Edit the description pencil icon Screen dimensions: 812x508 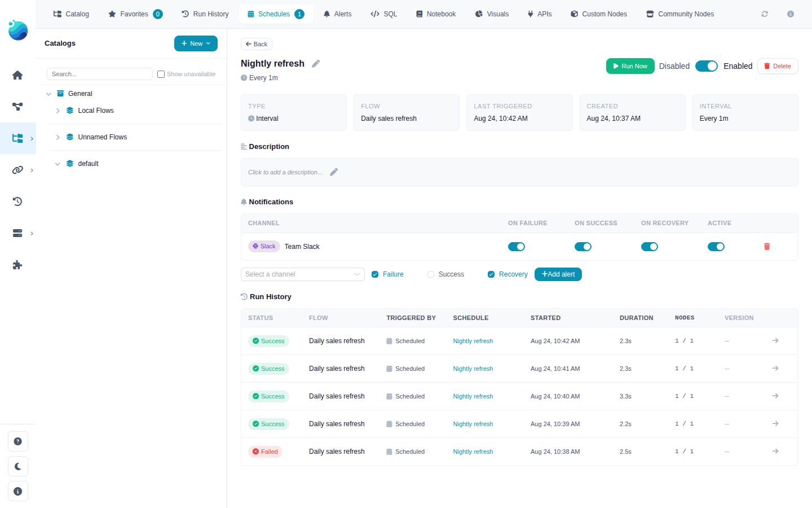click(x=334, y=172)
